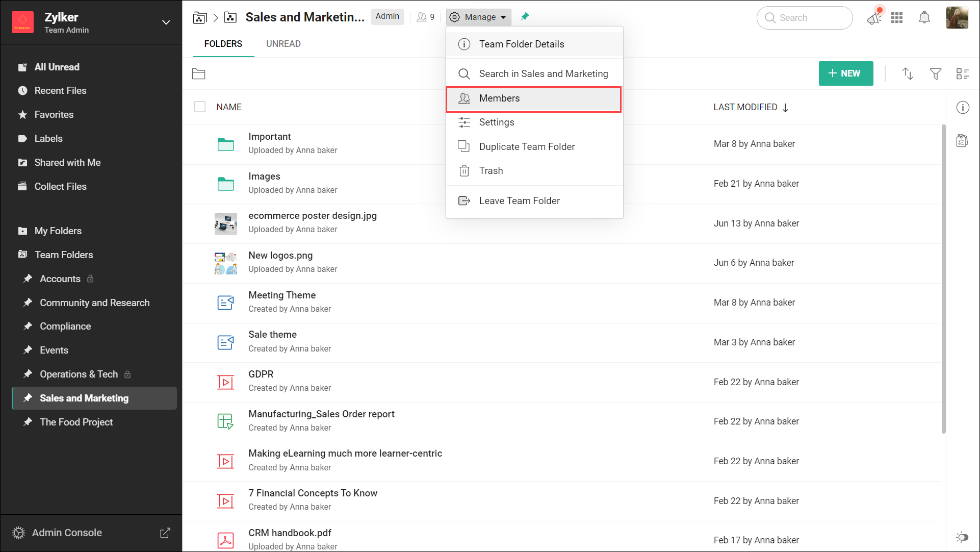Image resolution: width=980 pixels, height=552 pixels.
Task: Open the notifications bell
Action: point(924,18)
